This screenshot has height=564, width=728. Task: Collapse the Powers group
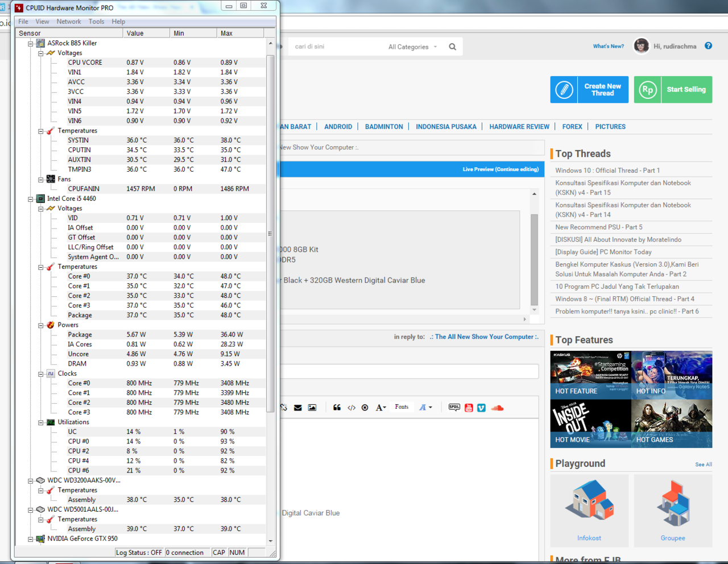(x=41, y=325)
